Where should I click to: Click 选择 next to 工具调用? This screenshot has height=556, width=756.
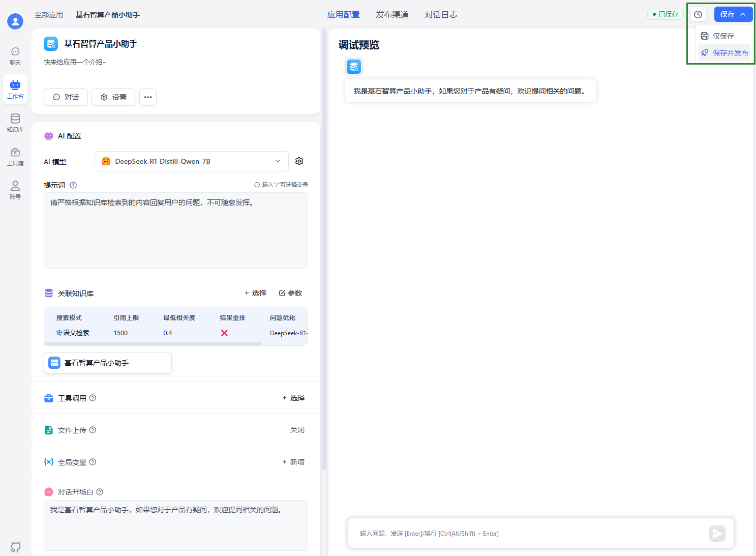coord(293,398)
